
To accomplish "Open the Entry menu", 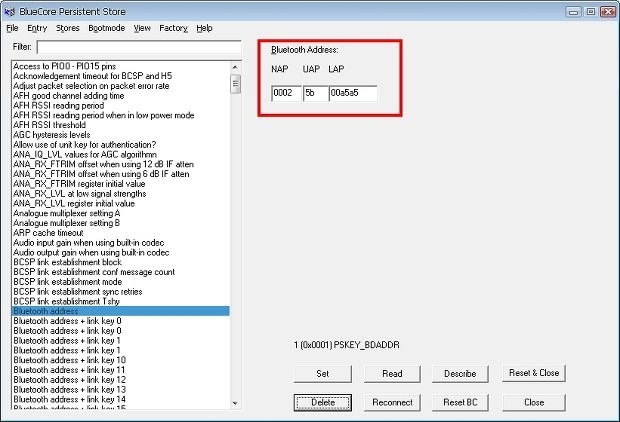I will (37, 28).
